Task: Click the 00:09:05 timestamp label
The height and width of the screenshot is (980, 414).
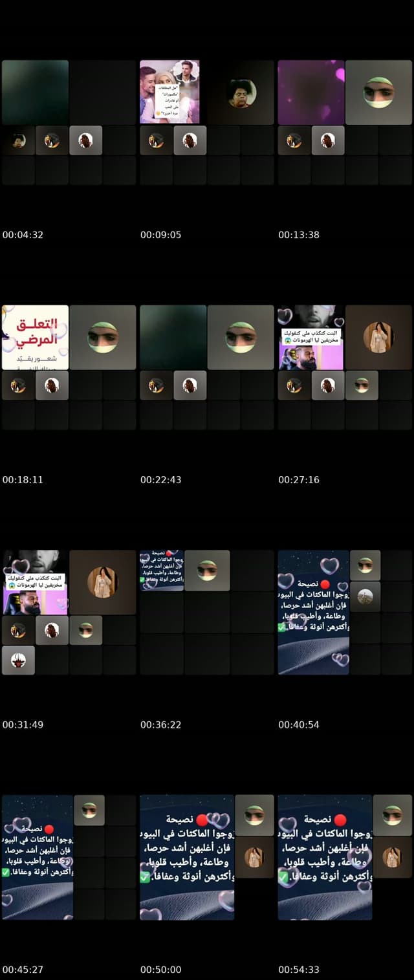Action: (x=161, y=235)
